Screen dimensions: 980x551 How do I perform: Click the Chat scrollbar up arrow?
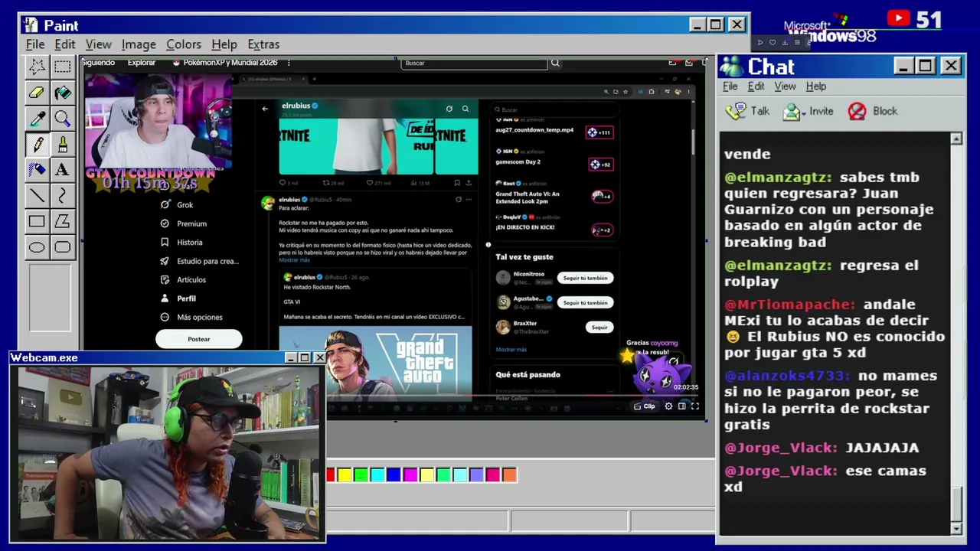[955, 139]
